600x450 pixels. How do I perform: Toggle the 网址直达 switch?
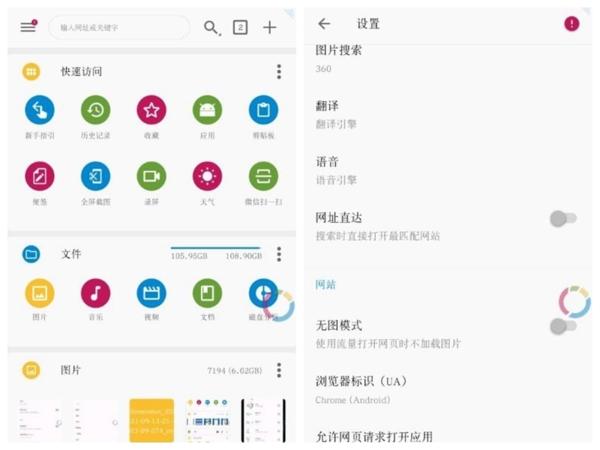tap(563, 218)
